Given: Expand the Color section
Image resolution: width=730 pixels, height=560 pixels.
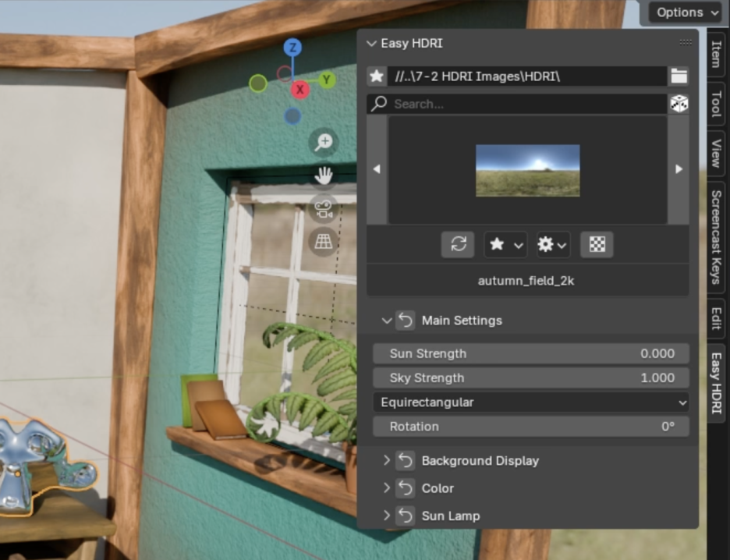Looking at the screenshot, I should tap(386, 487).
